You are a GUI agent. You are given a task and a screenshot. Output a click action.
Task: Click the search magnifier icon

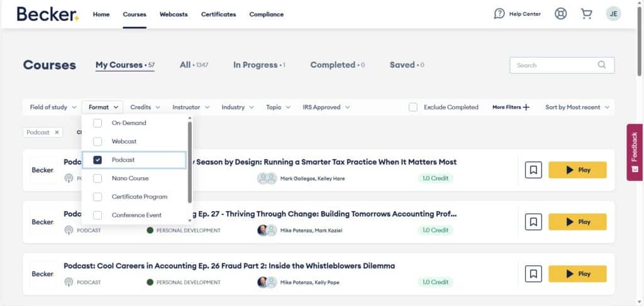tap(602, 65)
